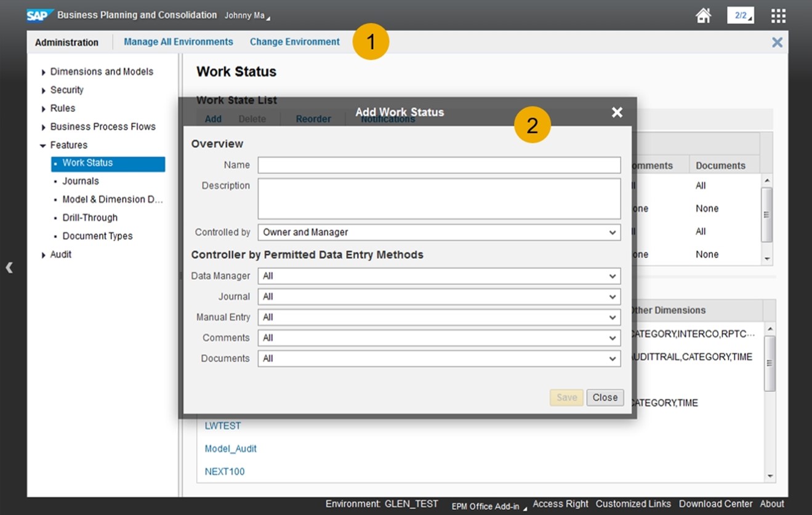Open the Controlled by dropdown

coord(439,233)
